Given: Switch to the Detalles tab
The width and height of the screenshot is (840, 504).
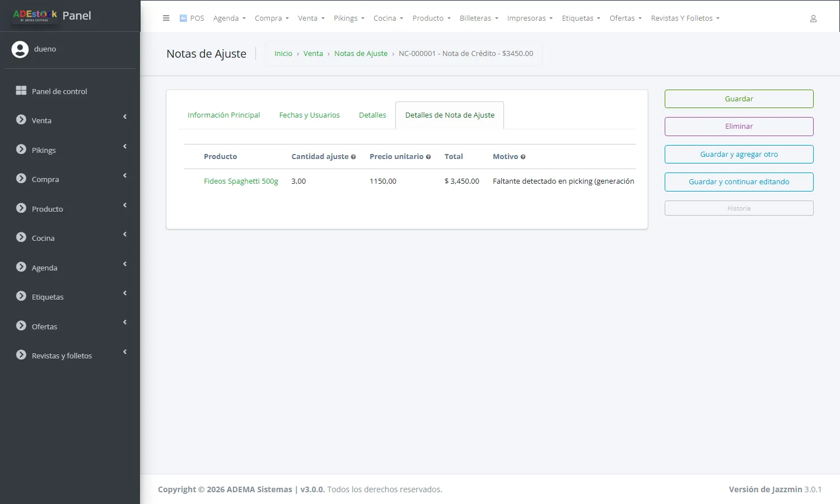Looking at the screenshot, I should click(x=372, y=115).
